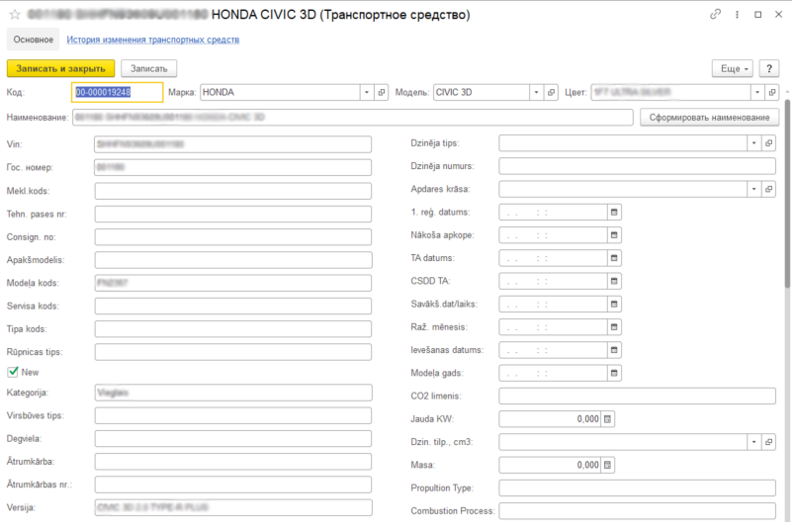Expand the Модель dropdown list
Image resolution: width=795 pixels, height=532 pixels.
tap(536, 92)
